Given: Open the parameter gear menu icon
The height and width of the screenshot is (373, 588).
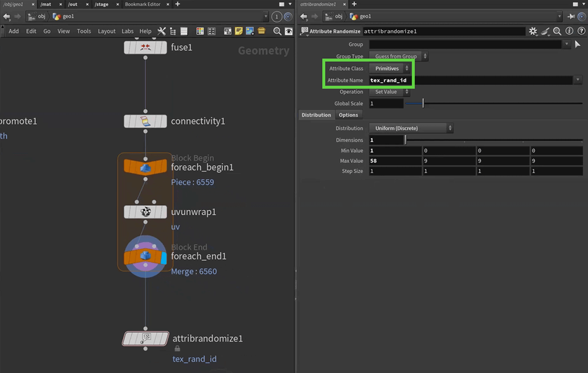Looking at the screenshot, I should (x=533, y=31).
